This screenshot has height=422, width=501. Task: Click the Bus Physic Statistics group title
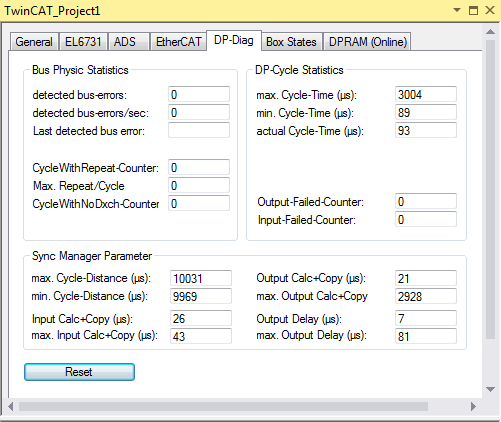pyautogui.click(x=80, y=70)
